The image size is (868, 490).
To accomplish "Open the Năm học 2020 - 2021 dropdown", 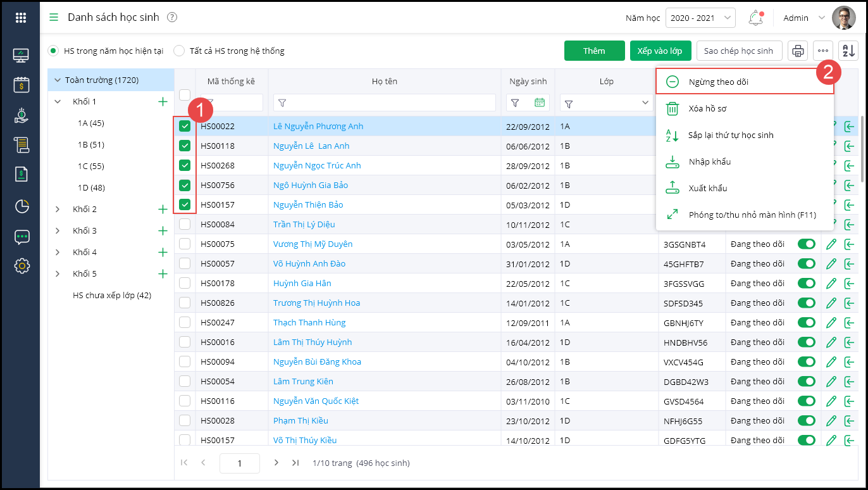I will coord(700,18).
